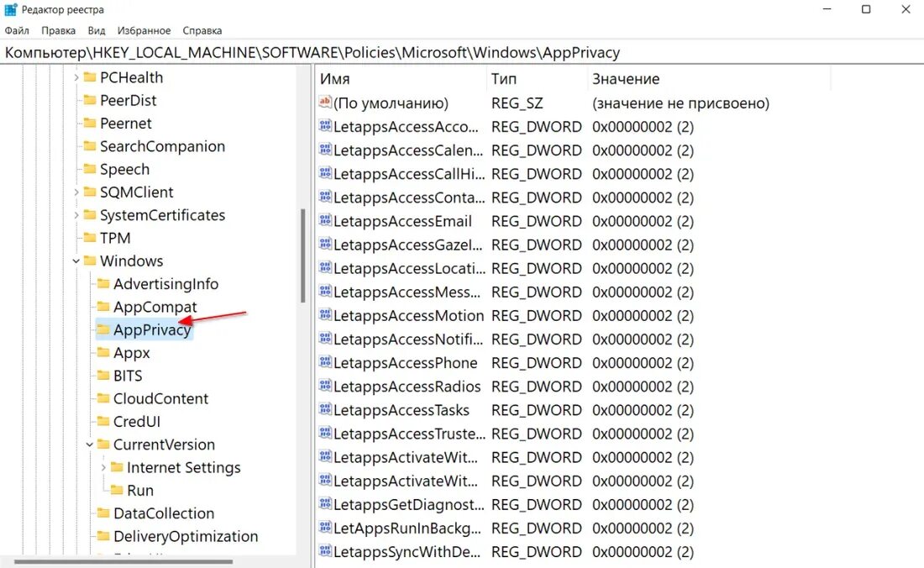This screenshot has height=568, width=924.
Task: Open the Избранное menu
Action: click(x=144, y=30)
